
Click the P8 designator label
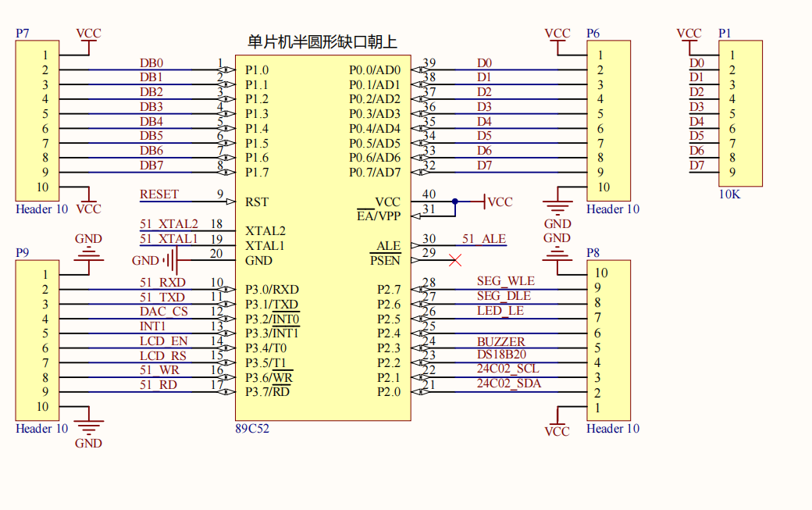593,253
